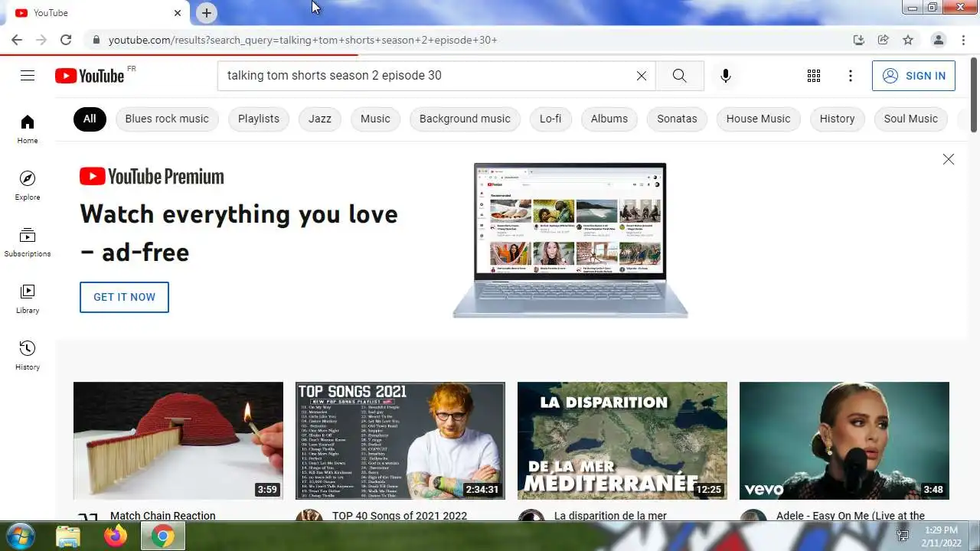
Task: Go to Home in the sidebar
Action: 28,129
